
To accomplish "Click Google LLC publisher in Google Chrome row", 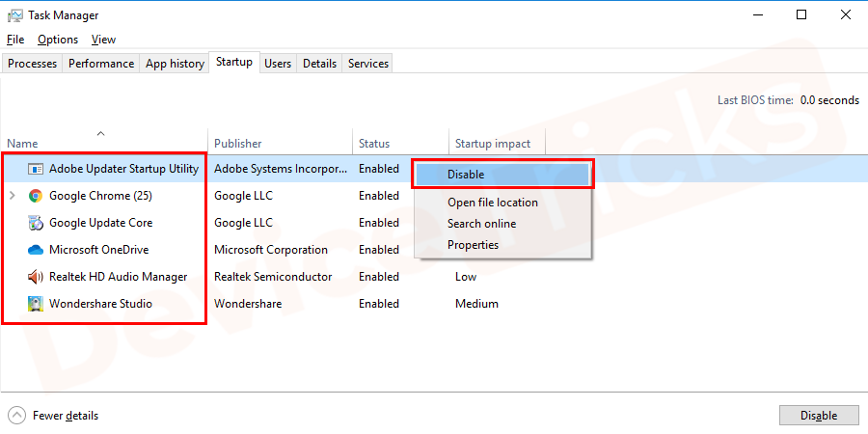I will coord(244,196).
